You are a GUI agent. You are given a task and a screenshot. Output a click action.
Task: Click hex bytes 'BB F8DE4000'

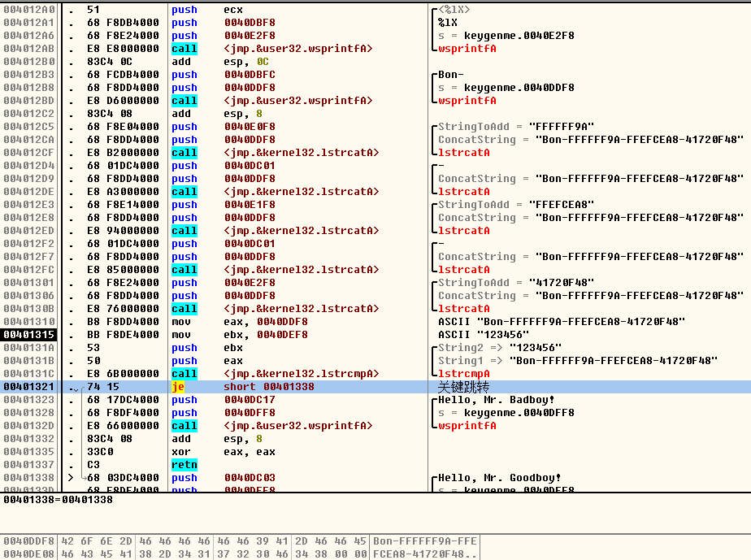[123, 334]
